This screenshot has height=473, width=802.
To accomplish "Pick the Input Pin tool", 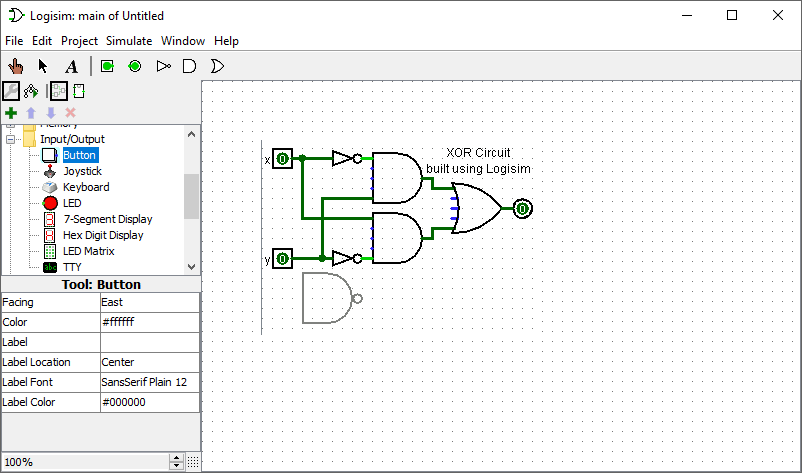I will [x=107, y=66].
